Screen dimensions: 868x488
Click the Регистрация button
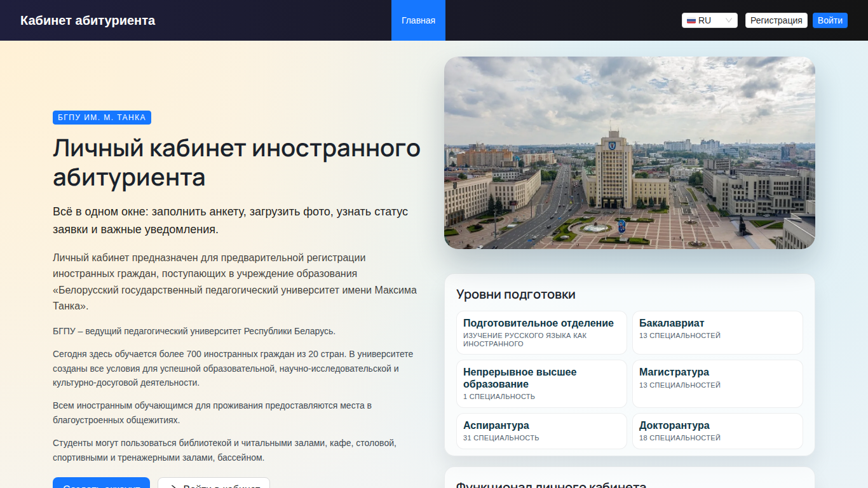pos(776,20)
